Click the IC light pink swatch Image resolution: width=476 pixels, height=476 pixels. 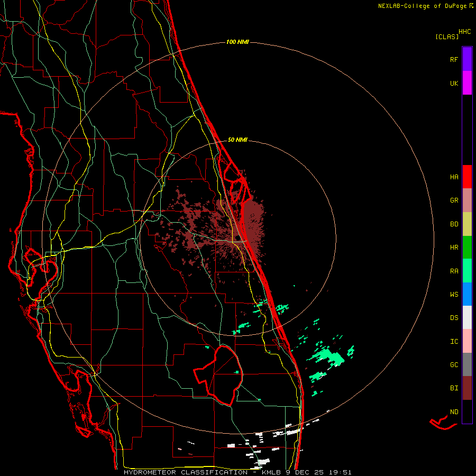coord(467,341)
